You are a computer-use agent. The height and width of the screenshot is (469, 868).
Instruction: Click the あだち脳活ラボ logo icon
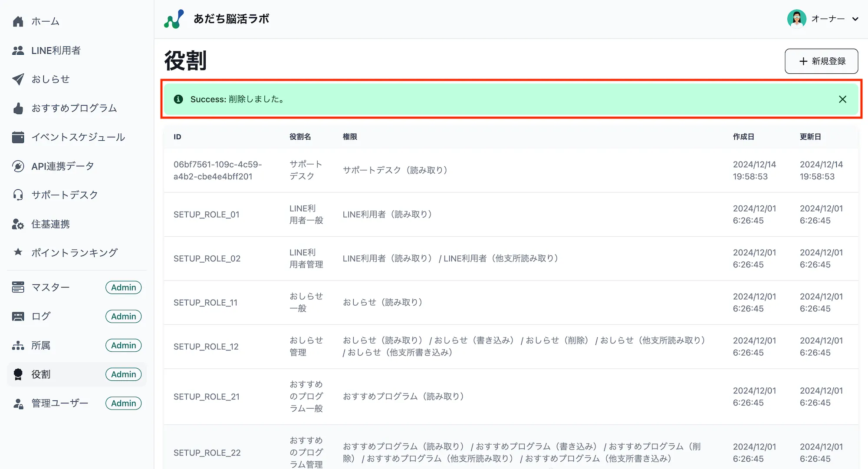[174, 19]
